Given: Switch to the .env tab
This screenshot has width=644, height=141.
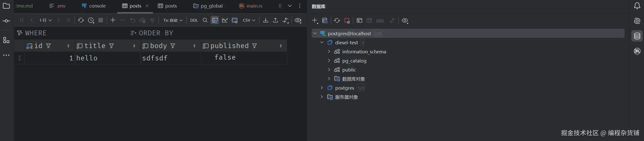Looking at the screenshot, I should [x=58, y=6].
